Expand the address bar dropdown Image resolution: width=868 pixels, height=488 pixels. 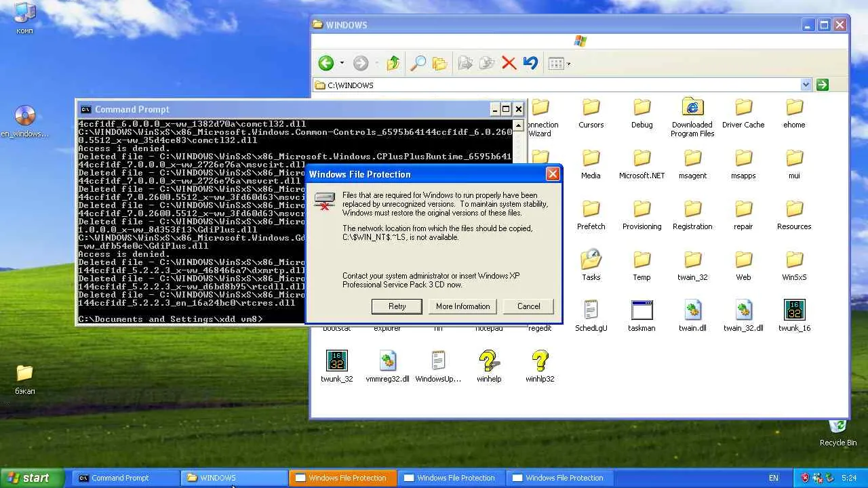806,85
